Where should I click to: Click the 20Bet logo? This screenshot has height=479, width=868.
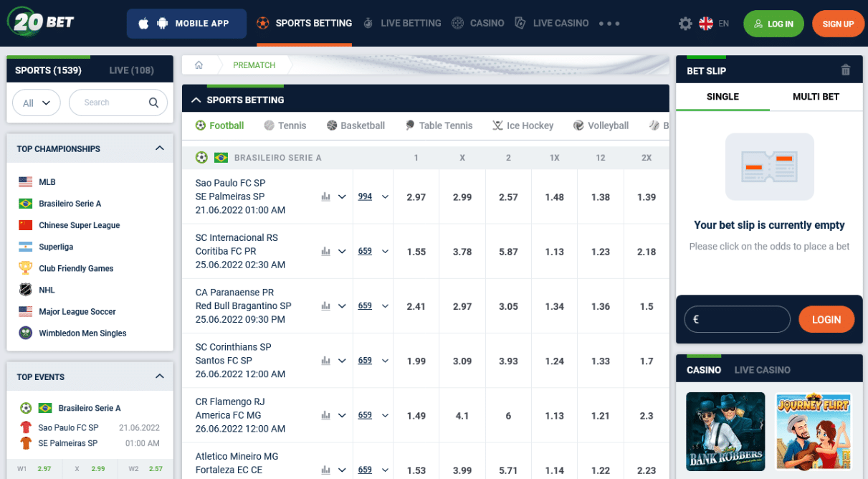pos(40,22)
